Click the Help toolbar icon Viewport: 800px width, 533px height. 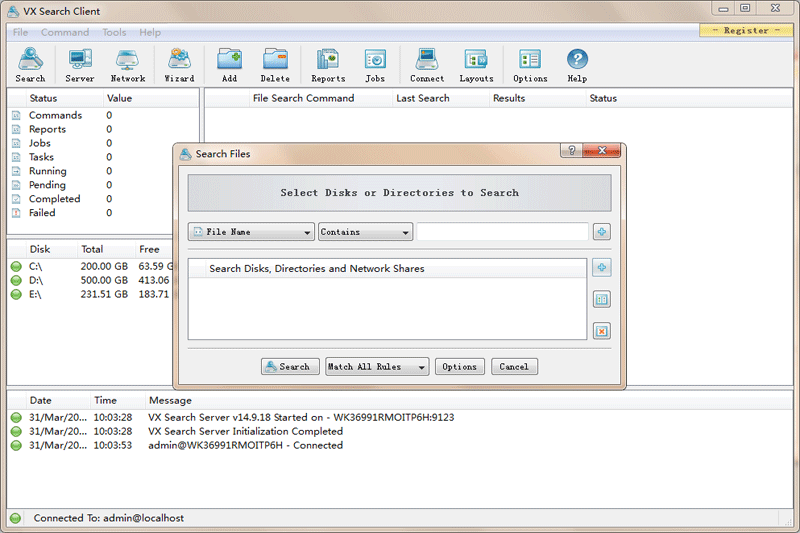tap(577, 65)
